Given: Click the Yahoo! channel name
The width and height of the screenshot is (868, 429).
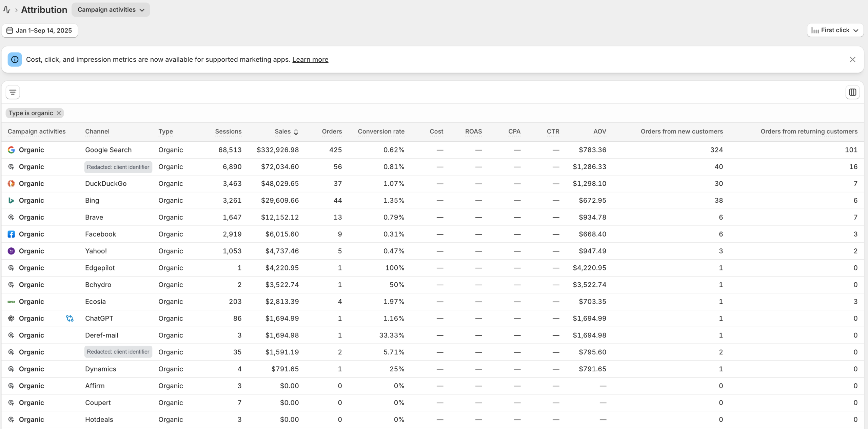Looking at the screenshot, I should (x=96, y=251).
